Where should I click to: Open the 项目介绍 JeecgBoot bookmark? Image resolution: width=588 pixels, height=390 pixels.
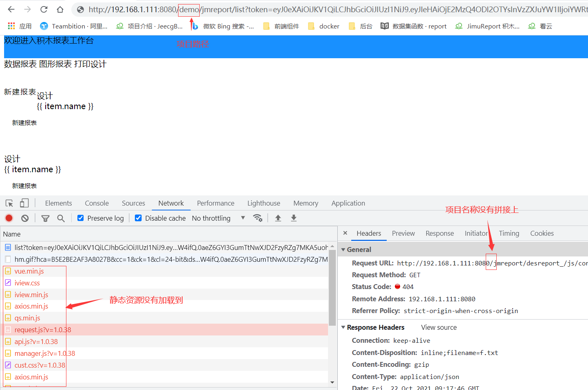[x=150, y=26]
